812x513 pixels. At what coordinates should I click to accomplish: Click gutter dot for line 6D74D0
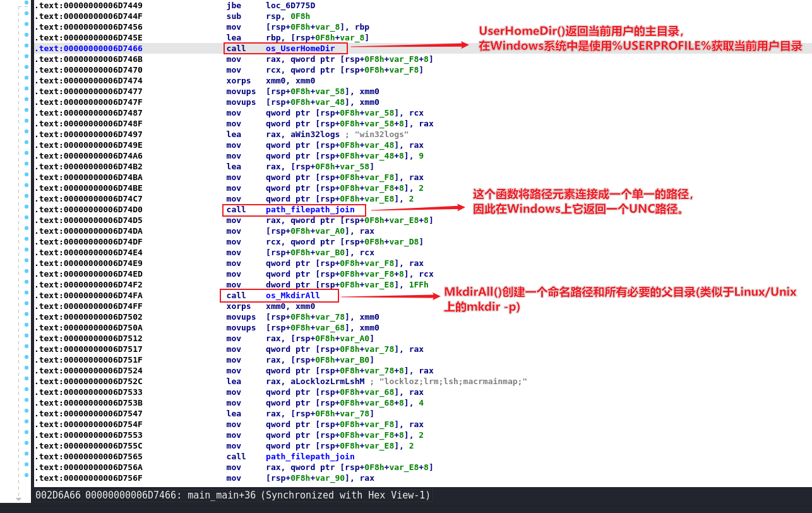[x=26, y=210]
